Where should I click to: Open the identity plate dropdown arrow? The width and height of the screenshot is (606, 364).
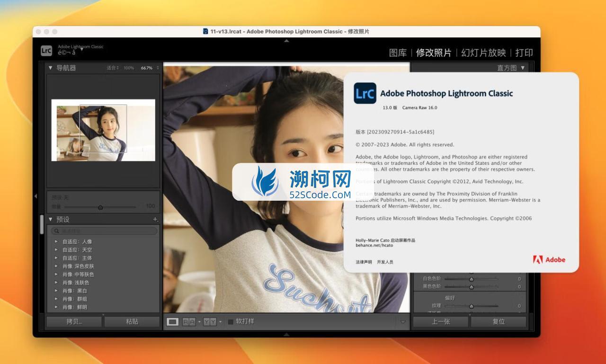click(81, 49)
